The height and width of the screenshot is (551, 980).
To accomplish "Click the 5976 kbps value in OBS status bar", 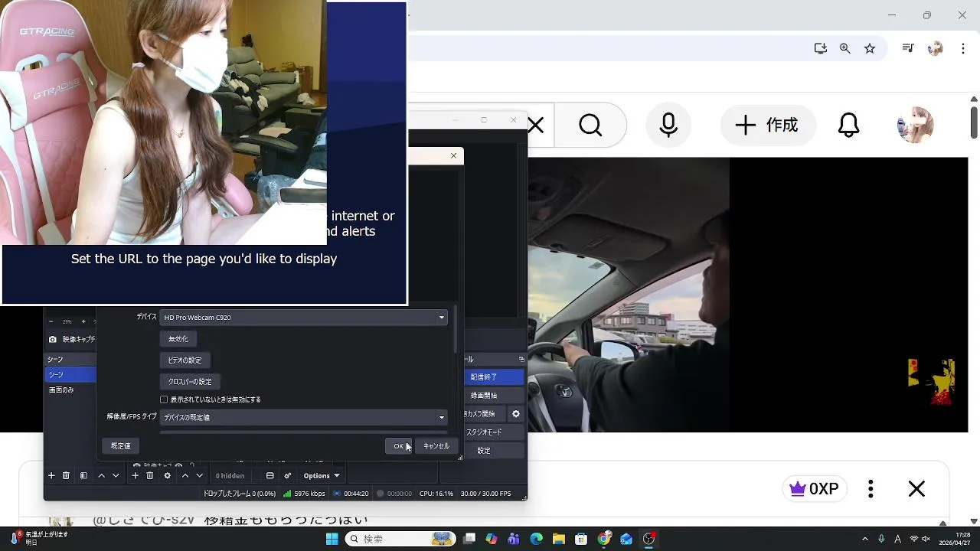I will (x=309, y=494).
